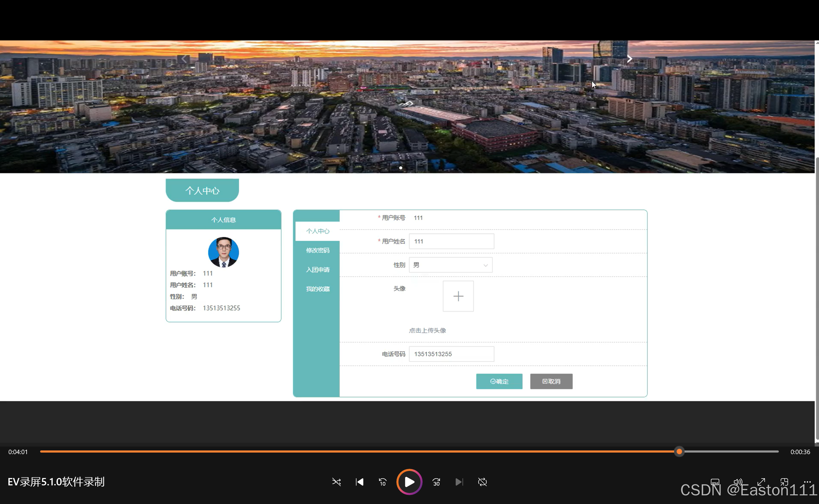Expand the 性别 gender dropdown
This screenshot has width=819, height=504.
[x=450, y=265]
